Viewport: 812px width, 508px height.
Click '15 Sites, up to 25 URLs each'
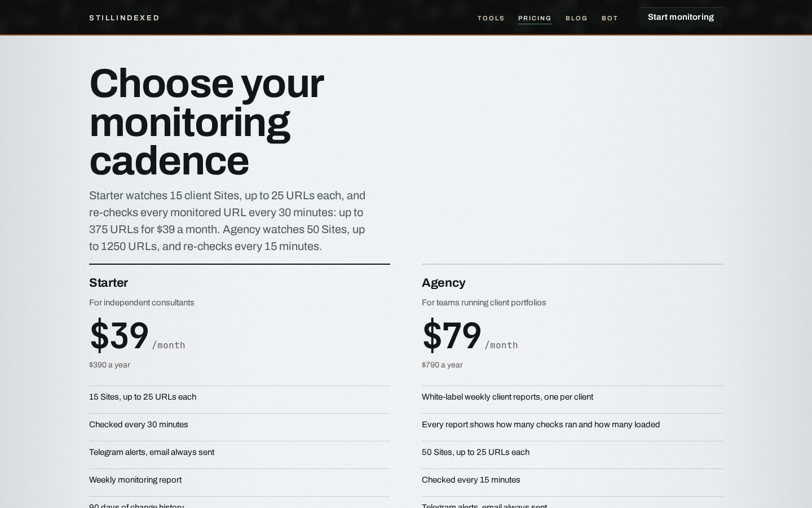pyautogui.click(x=143, y=397)
